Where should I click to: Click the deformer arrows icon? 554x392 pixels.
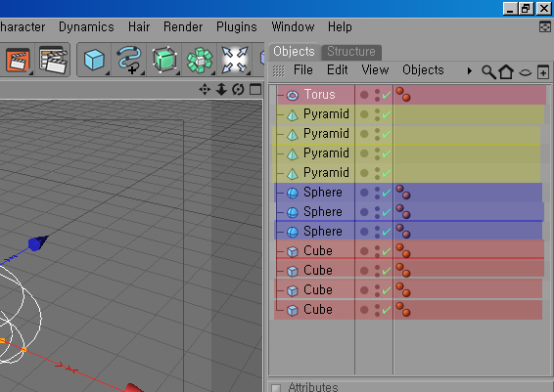235,60
